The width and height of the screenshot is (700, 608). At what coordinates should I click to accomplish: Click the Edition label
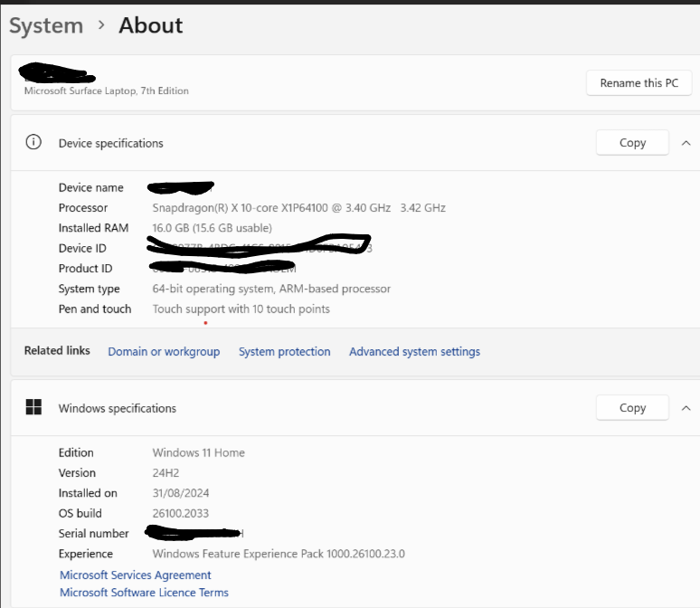pyautogui.click(x=76, y=452)
